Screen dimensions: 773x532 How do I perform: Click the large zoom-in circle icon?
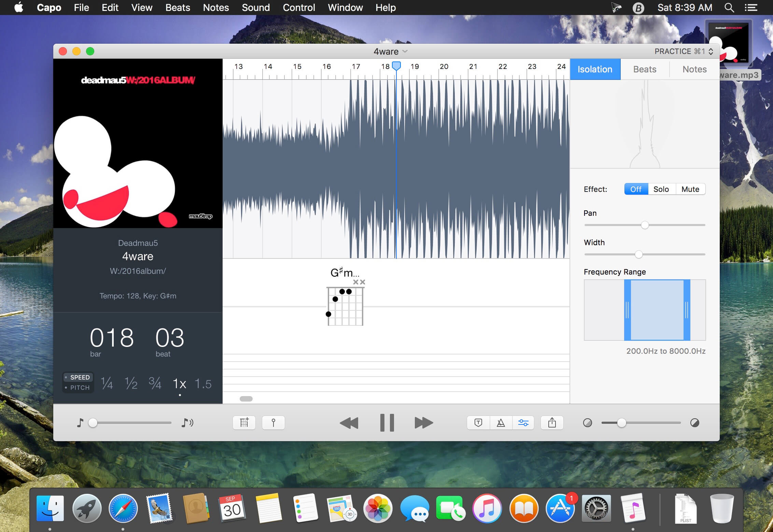coord(694,423)
